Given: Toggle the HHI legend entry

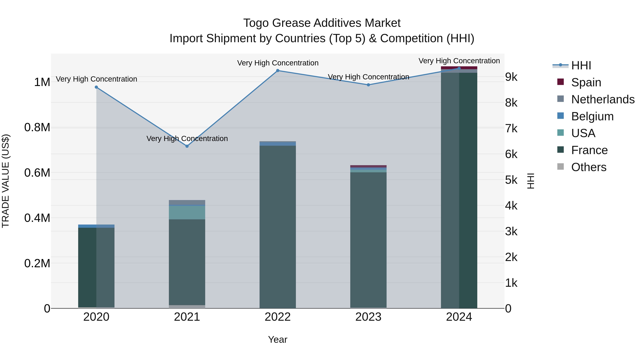Looking at the screenshot, I should click(x=572, y=65).
